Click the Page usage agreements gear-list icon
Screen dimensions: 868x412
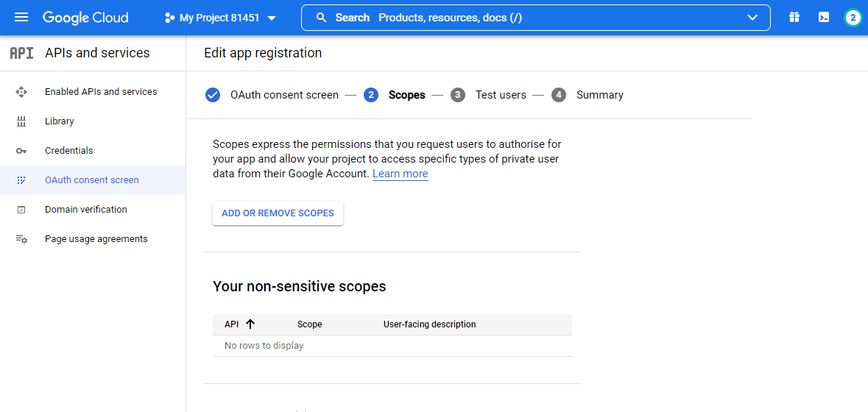21,239
